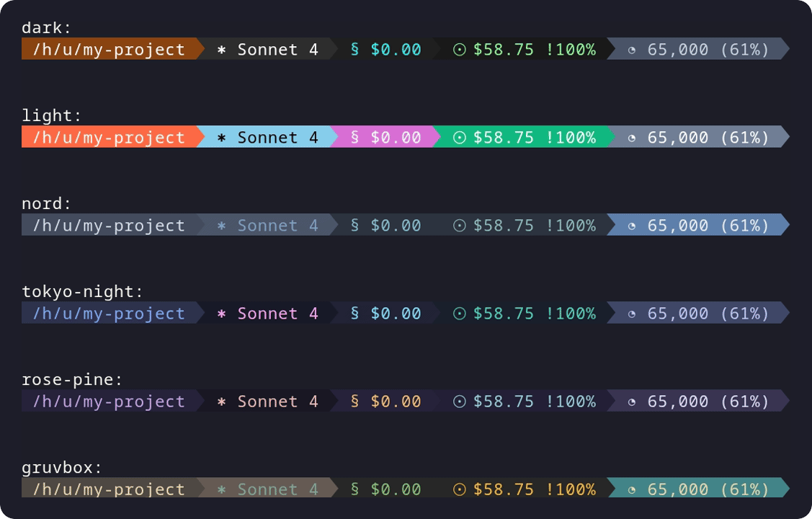Click 'Sonnet 4' model name in nord row

click(278, 226)
